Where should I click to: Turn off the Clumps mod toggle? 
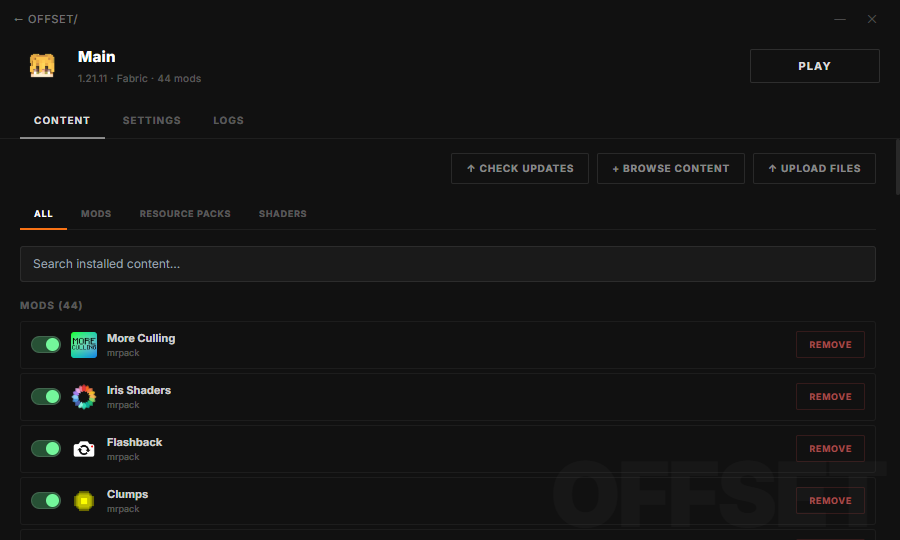click(46, 500)
